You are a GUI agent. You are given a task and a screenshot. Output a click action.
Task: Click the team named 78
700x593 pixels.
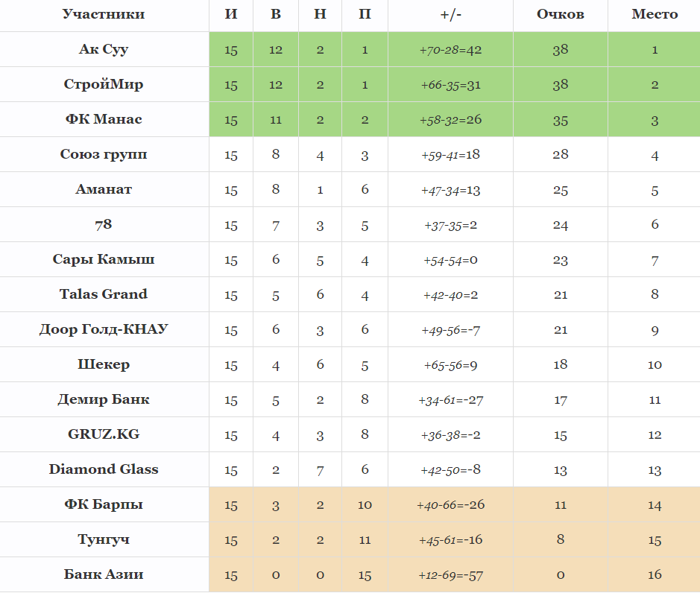pyautogui.click(x=104, y=224)
